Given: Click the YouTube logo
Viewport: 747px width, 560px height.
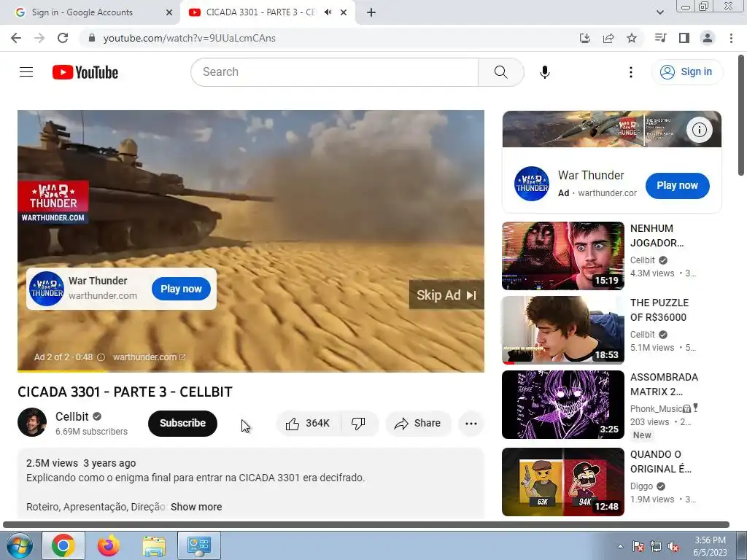Looking at the screenshot, I should click(x=85, y=72).
